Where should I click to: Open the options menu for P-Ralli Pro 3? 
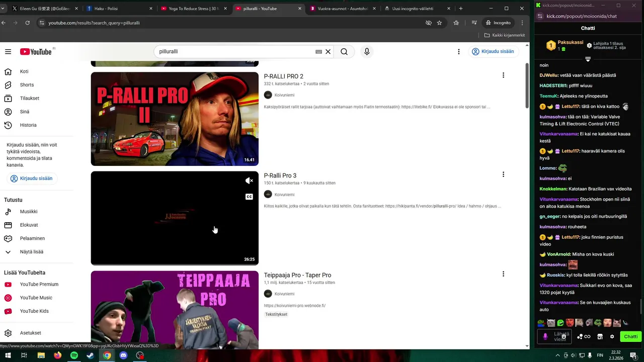click(503, 174)
